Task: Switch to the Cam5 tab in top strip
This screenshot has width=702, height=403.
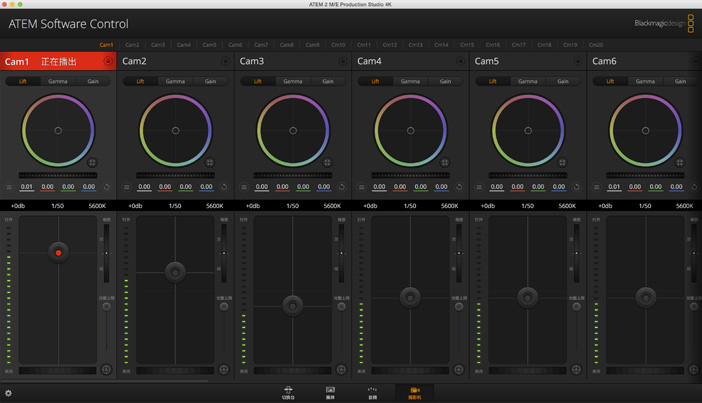Action: click(x=209, y=45)
